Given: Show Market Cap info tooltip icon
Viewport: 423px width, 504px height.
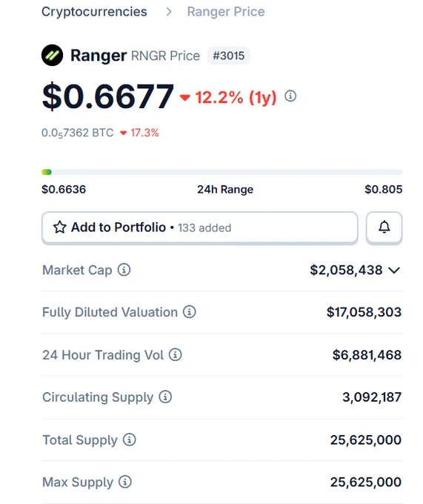Looking at the screenshot, I should [124, 270].
